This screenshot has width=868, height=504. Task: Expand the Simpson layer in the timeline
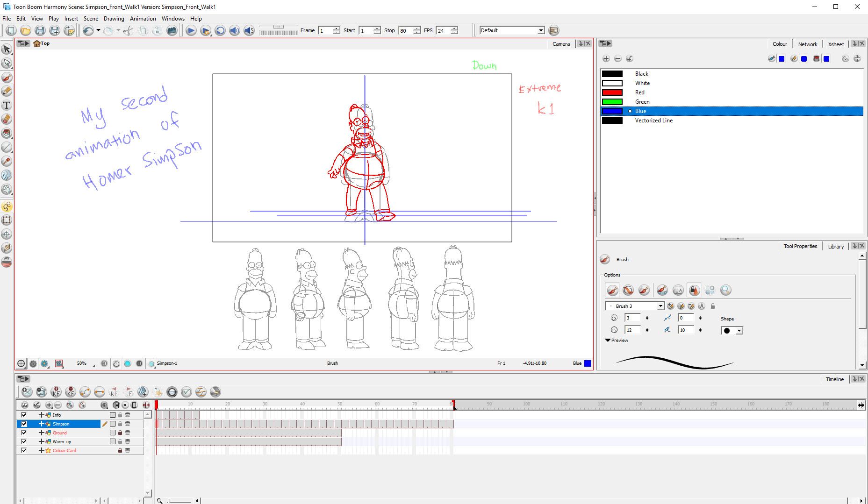pos(41,424)
